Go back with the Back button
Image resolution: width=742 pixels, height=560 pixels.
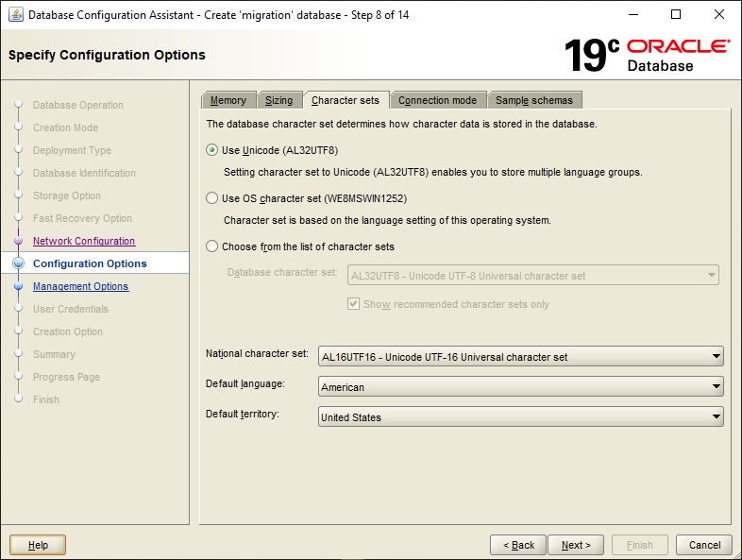tap(518, 545)
